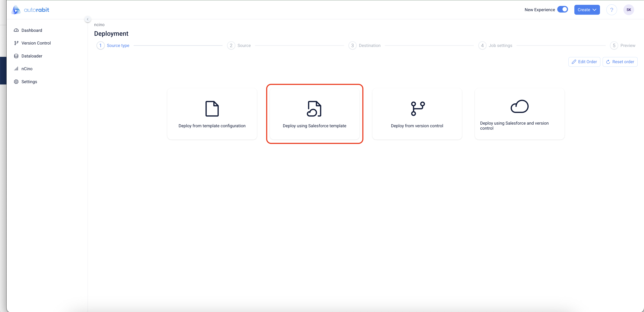Open the Dashboard sidebar icon

tap(16, 30)
